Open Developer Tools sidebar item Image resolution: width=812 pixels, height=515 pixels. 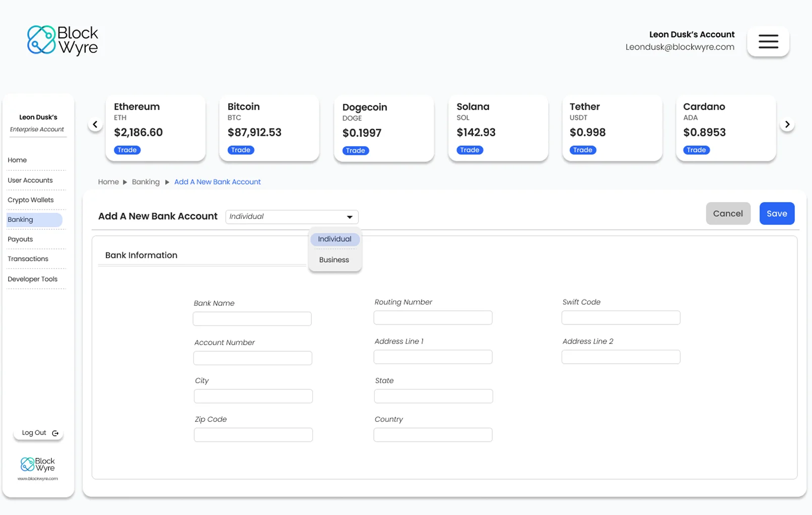33,279
